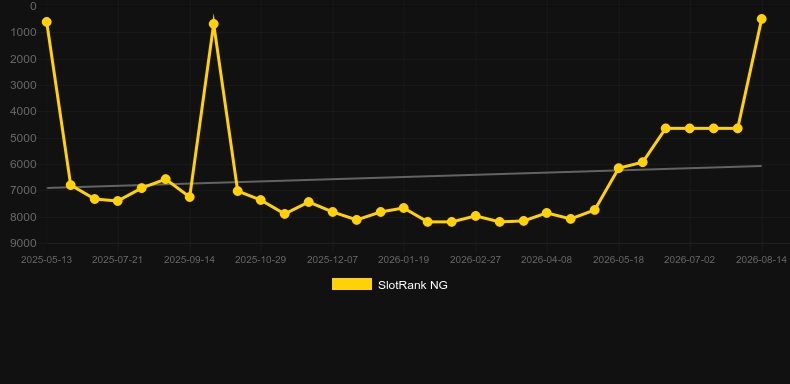Click the yellow SlotRank NG legend swatch

click(352, 284)
